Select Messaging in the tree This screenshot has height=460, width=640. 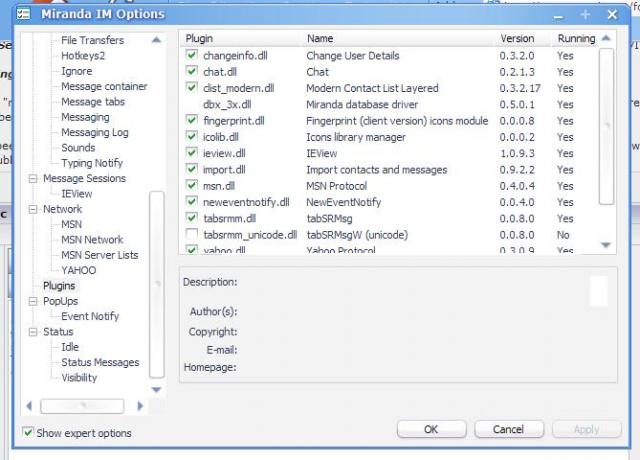tap(85, 117)
